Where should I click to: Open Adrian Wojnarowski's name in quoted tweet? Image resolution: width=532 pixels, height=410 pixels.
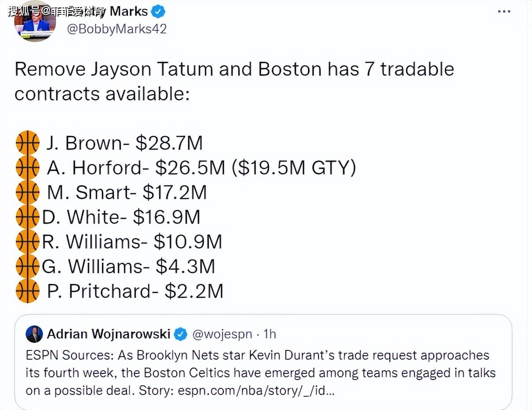pos(109,334)
